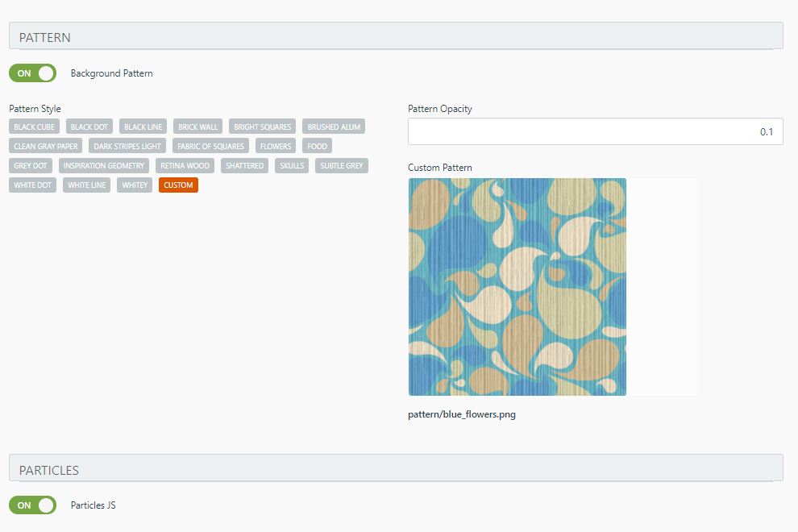Choose the Black Dot pattern style
The height and width of the screenshot is (532, 798).
pos(89,127)
